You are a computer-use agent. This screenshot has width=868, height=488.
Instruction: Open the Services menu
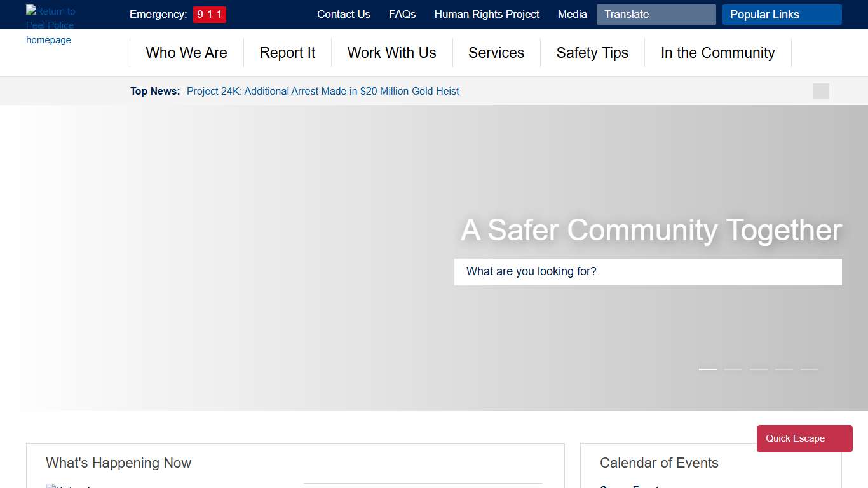496,53
